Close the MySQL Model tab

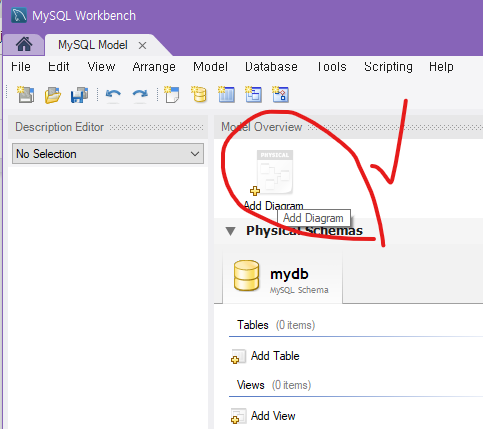click(142, 46)
